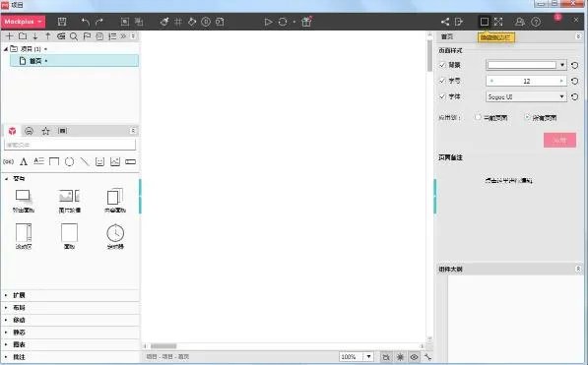Increase font size with right stepper arrow

(561, 81)
